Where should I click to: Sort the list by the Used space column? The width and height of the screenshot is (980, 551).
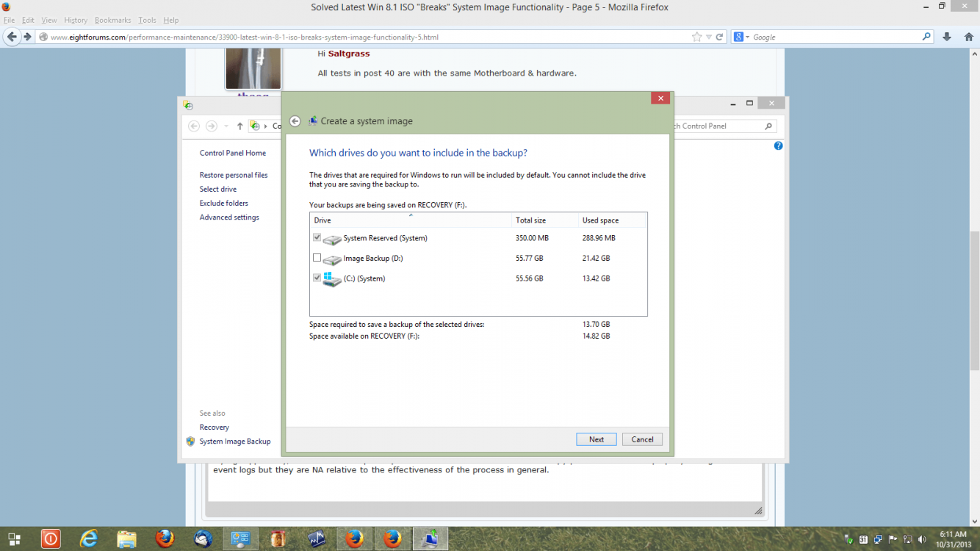click(x=613, y=220)
